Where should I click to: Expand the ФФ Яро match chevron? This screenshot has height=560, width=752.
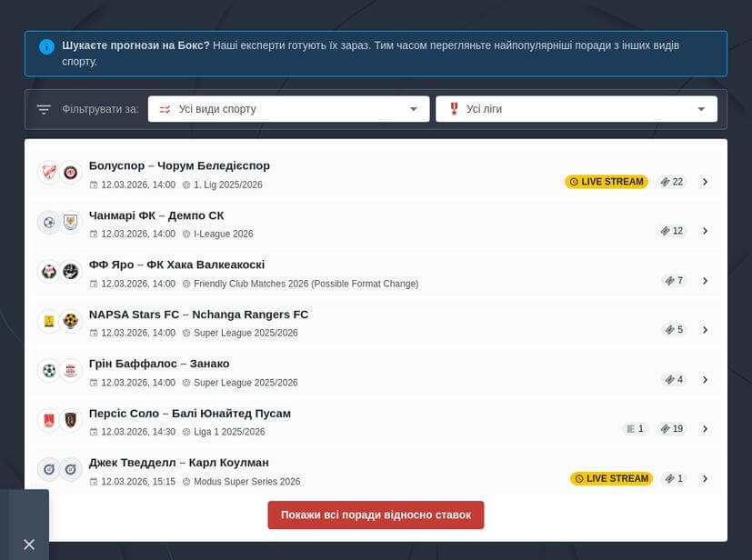pos(705,281)
